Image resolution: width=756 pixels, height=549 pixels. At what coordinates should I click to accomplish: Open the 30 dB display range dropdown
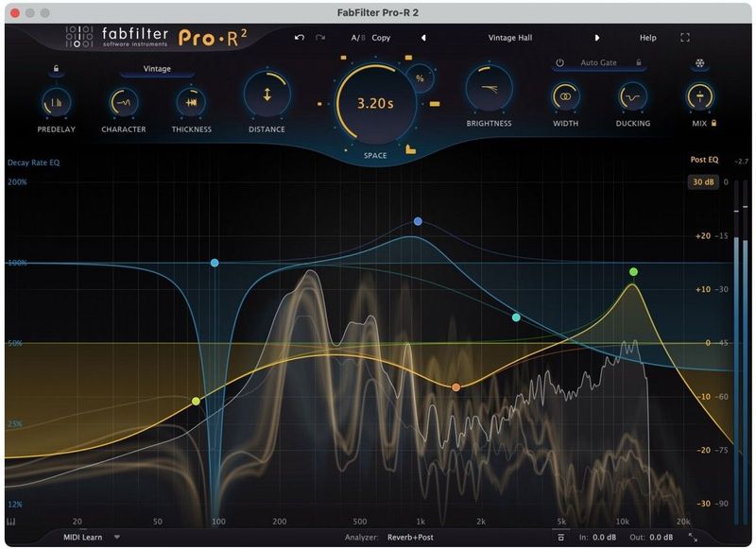click(703, 182)
